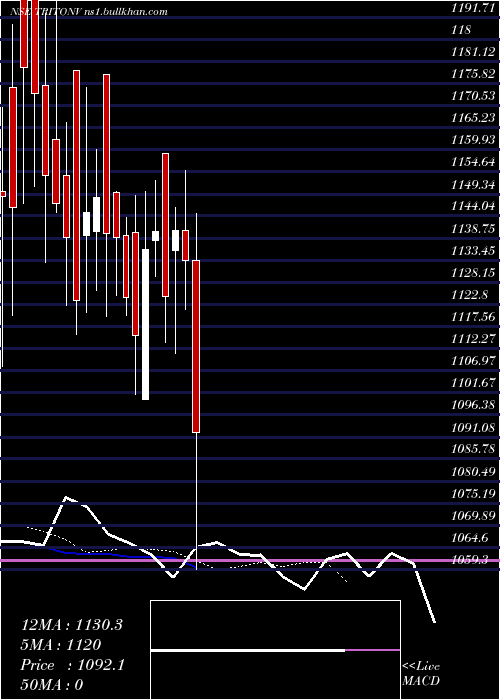
Task: Click the 1175.82 price level label
Action: click(473, 74)
